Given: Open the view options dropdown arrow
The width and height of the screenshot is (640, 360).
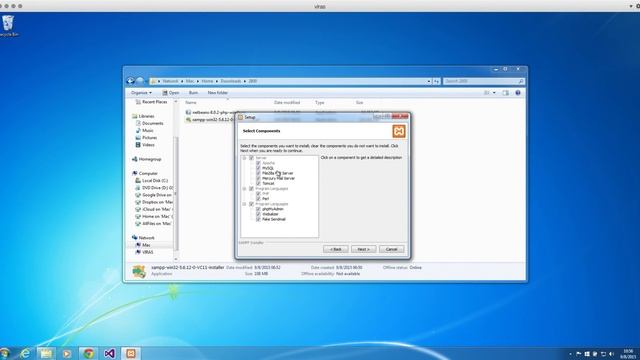Looking at the screenshot, I should pos(494,93).
